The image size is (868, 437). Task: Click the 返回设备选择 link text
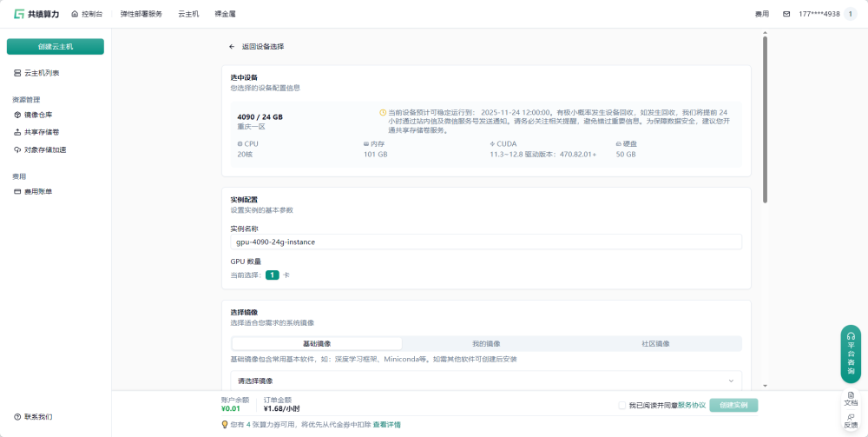[x=263, y=47]
